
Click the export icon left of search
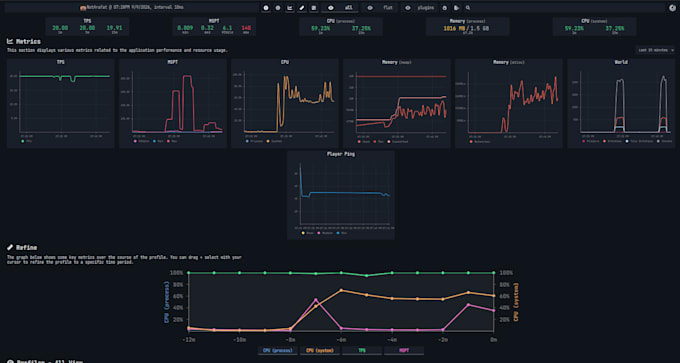456,8
